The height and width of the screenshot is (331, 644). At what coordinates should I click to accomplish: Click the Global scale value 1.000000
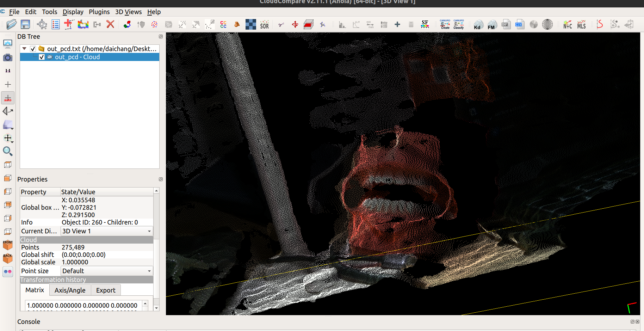tap(75, 262)
